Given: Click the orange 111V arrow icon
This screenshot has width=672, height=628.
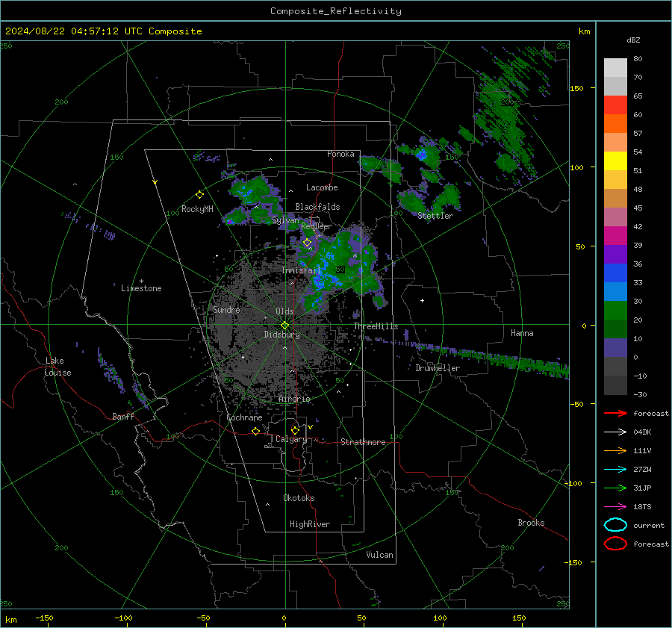Looking at the screenshot, I should point(615,450).
